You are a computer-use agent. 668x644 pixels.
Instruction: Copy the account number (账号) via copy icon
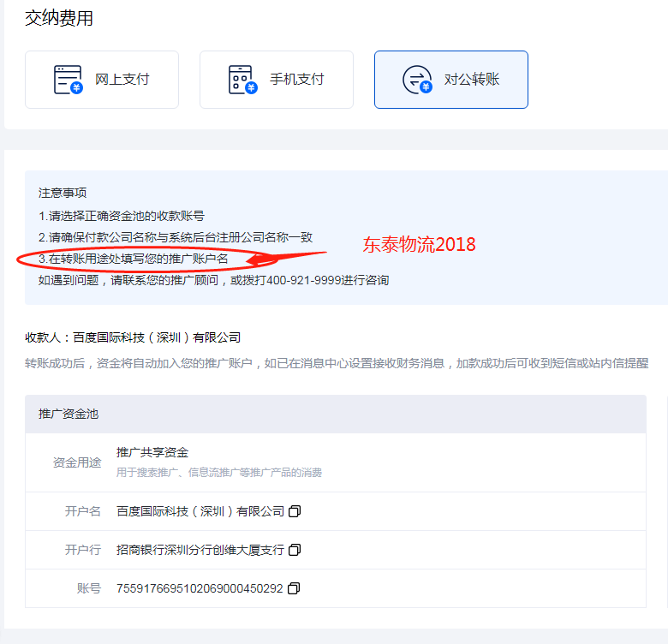coord(293,588)
